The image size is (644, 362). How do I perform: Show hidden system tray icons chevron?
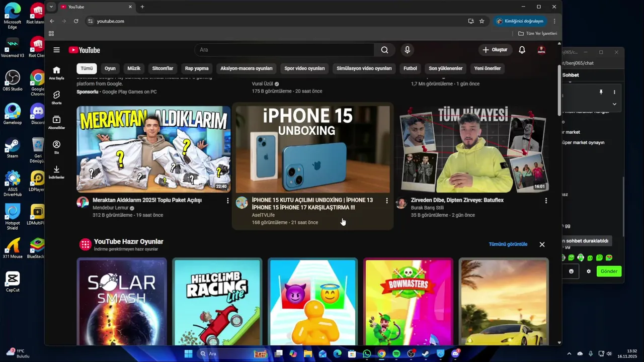click(569, 354)
